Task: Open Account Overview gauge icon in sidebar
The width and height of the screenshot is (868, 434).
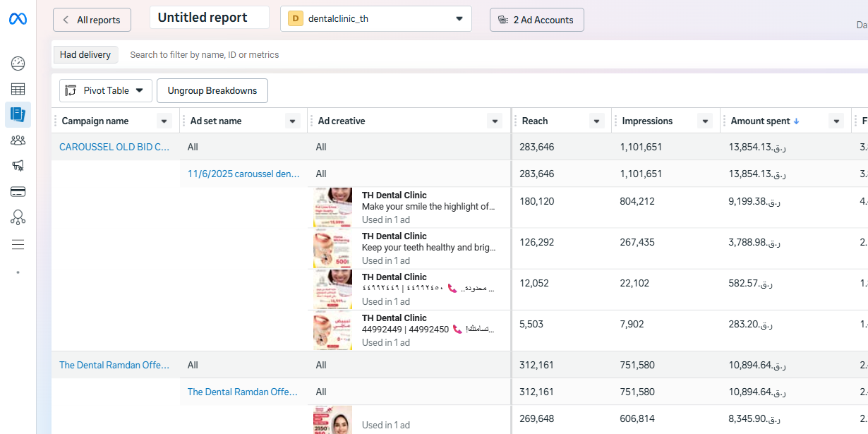Action: (18, 64)
